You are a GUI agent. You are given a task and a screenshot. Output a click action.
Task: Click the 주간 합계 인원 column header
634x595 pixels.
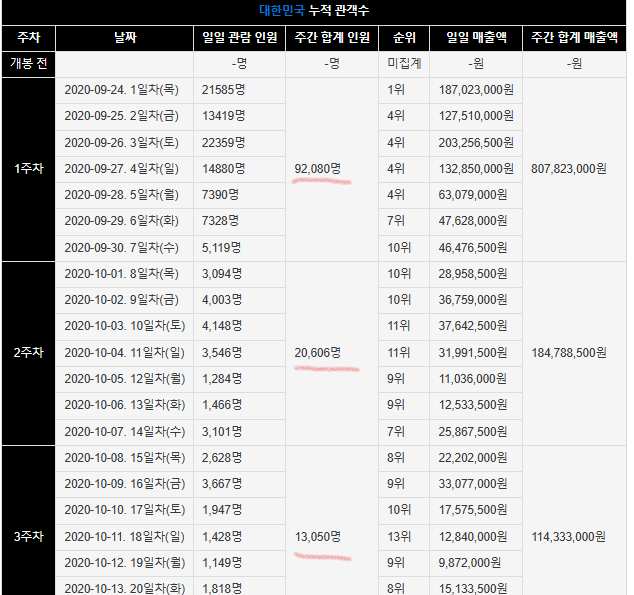tap(332, 38)
